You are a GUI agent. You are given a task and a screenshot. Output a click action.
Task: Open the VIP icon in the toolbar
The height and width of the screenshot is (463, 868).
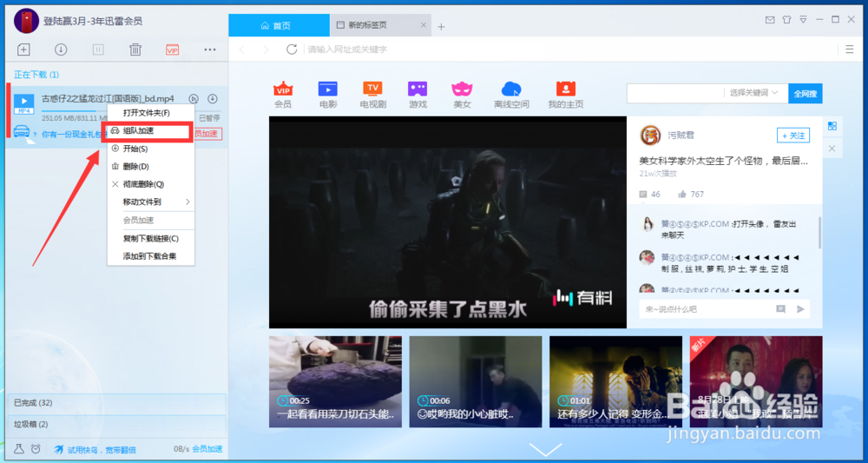[x=172, y=50]
